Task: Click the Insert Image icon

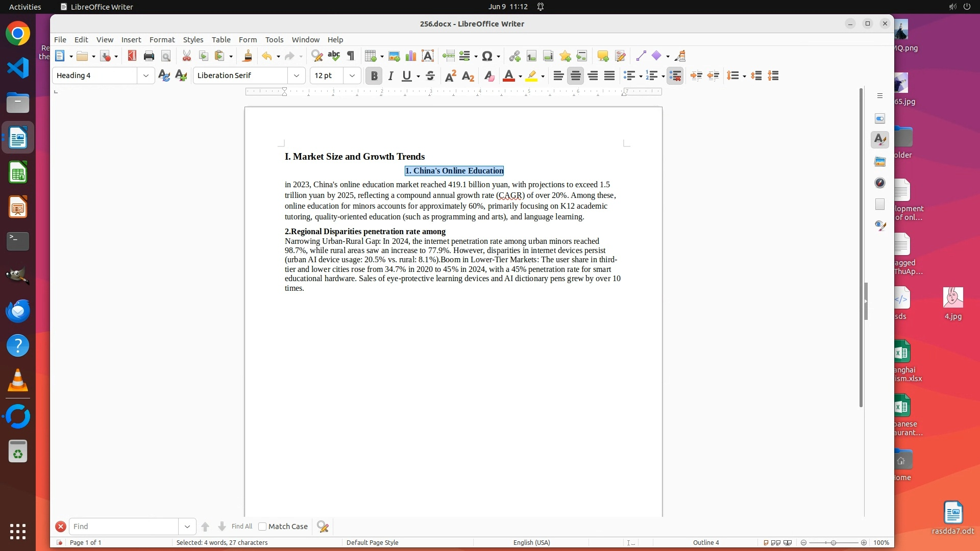Action: pos(394,56)
